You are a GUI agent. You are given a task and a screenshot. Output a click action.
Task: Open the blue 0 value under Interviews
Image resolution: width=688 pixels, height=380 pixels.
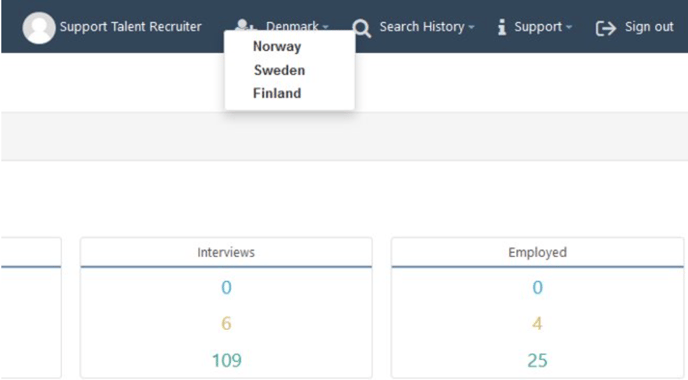(x=226, y=288)
